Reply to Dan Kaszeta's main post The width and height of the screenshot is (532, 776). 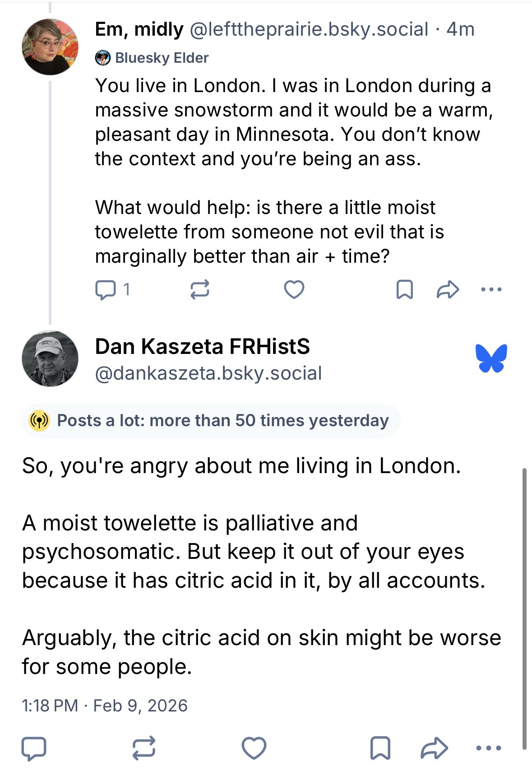click(x=34, y=748)
